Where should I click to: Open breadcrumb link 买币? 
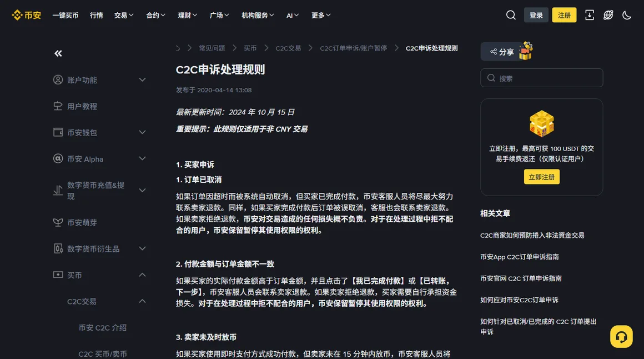(x=250, y=48)
